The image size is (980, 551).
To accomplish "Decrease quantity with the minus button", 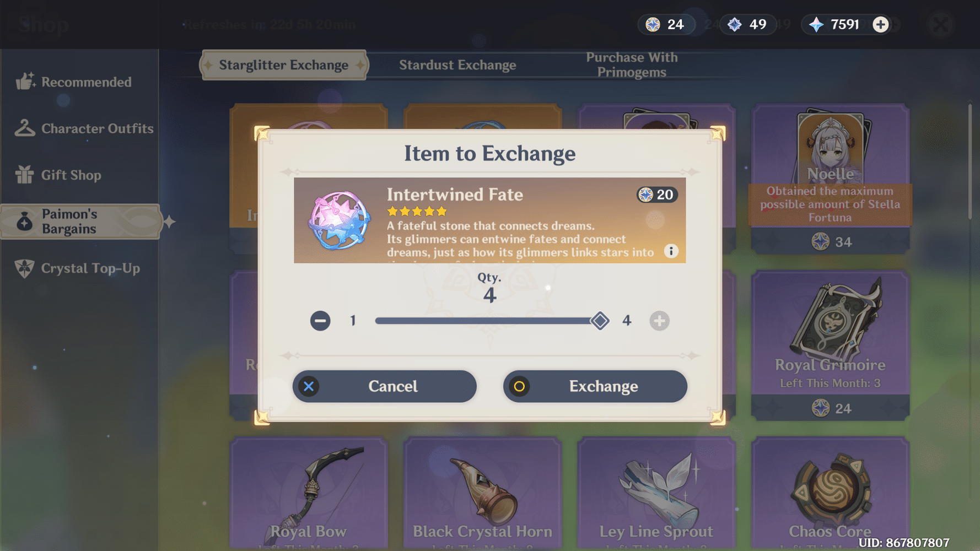I will coord(320,321).
